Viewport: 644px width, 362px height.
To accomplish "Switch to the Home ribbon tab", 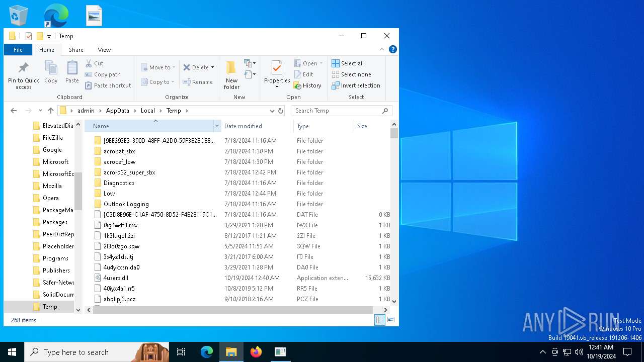I will click(47, 50).
